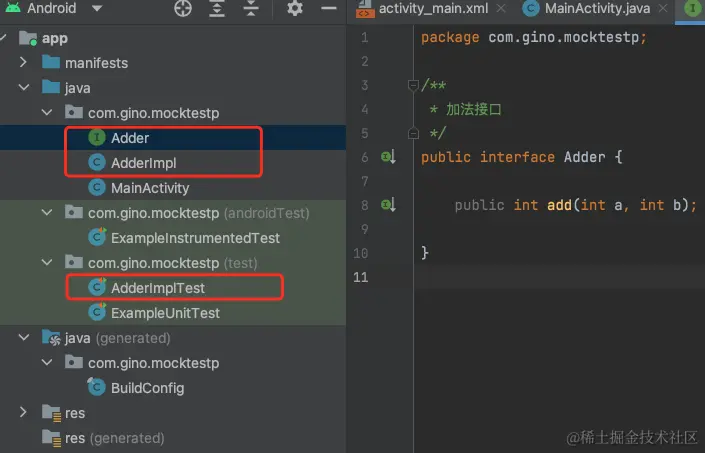Select the AdderImplTest file
Image resolution: width=705 pixels, height=453 pixels.
(158, 288)
